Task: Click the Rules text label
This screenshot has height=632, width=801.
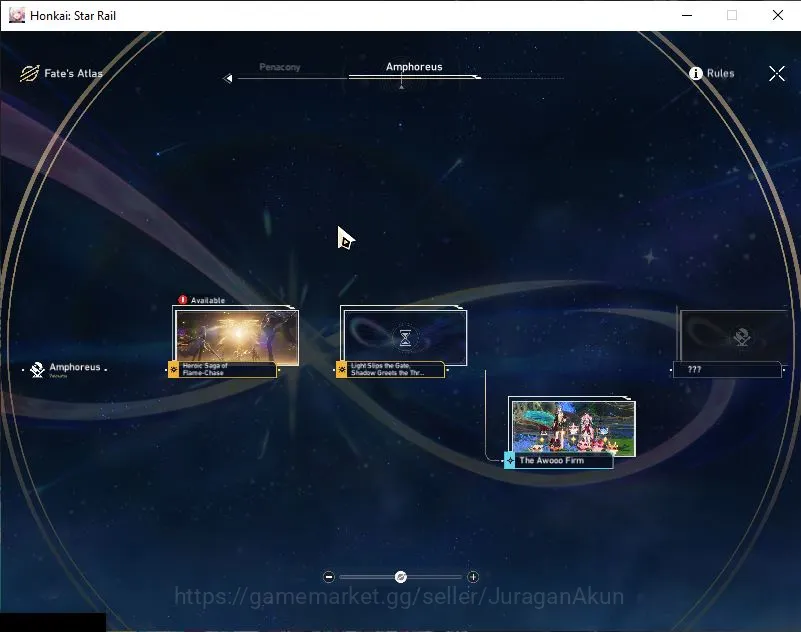Action: 720,74
